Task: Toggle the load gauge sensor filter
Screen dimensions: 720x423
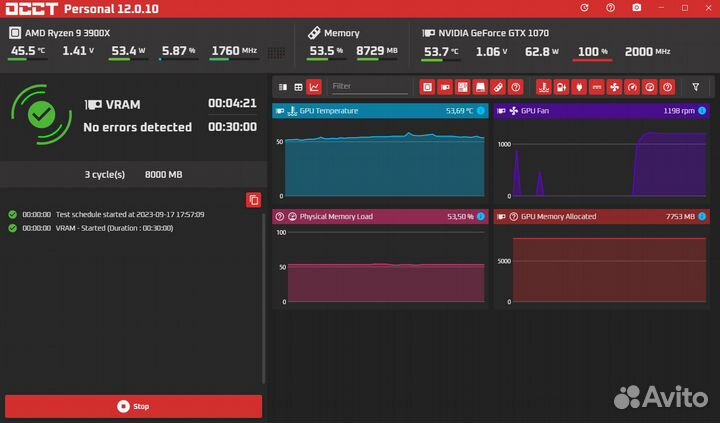Action: pyautogui.click(x=650, y=87)
